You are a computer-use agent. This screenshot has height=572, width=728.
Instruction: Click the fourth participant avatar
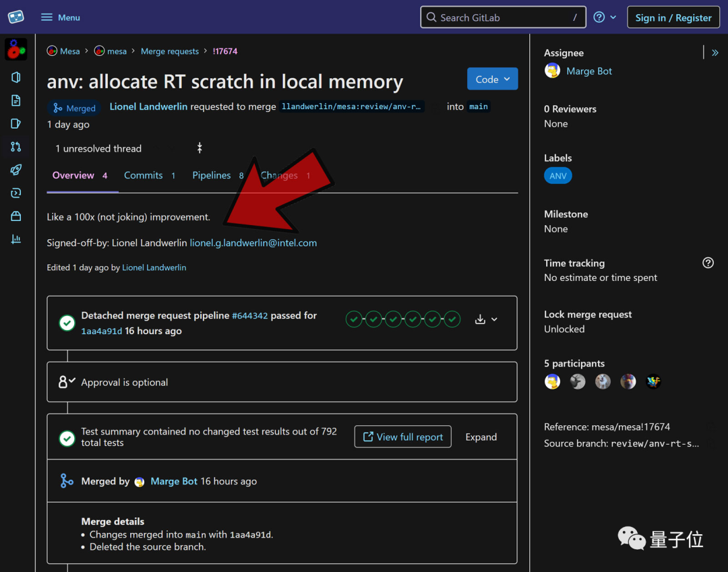pos(628,381)
